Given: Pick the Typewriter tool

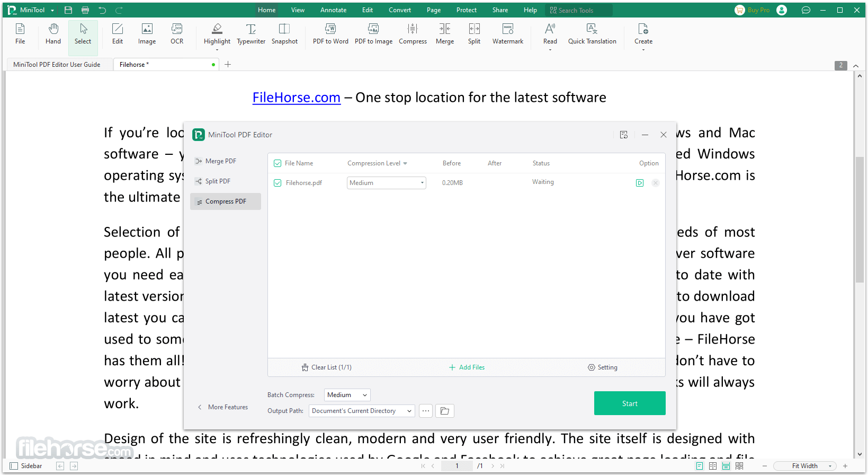Looking at the screenshot, I should click(251, 34).
